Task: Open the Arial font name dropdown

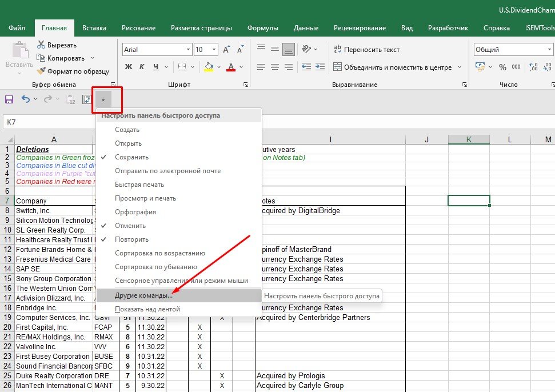Action: click(x=188, y=50)
